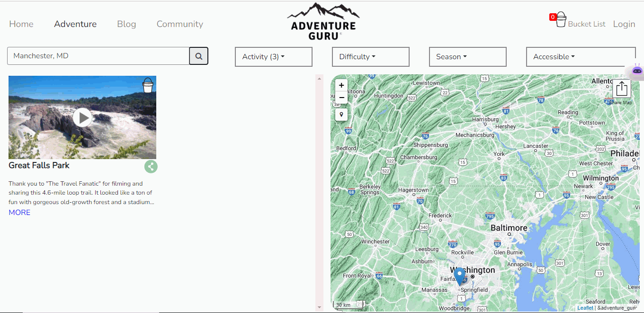Image resolution: width=644 pixels, height=313 pixels.
Task: Click MORE to read full description
Action: click(x=19, y=213)
